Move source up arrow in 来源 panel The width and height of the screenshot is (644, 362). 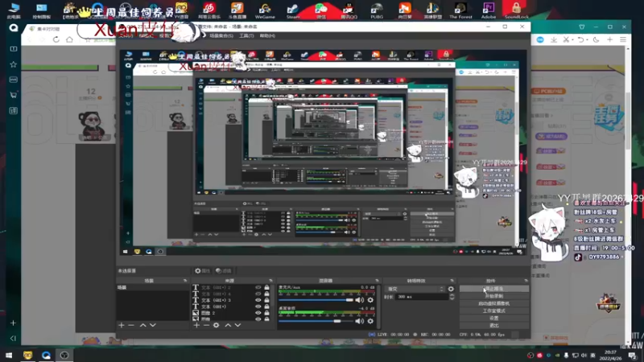[x=228, y=326]
